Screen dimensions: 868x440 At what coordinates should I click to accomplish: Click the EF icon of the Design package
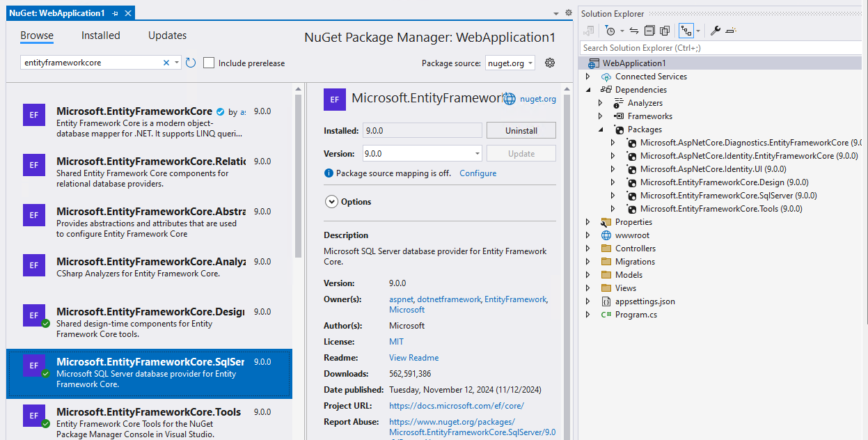(x=33, y=315)
